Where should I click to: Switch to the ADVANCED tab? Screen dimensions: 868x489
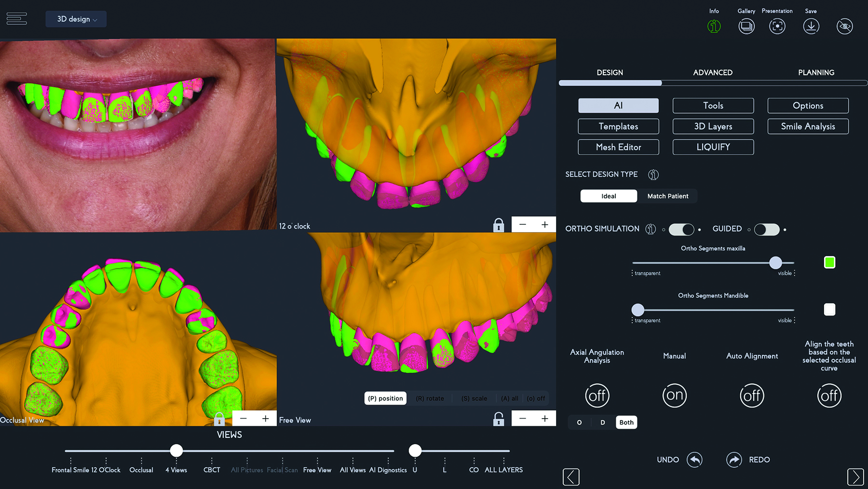click(712, 73)
